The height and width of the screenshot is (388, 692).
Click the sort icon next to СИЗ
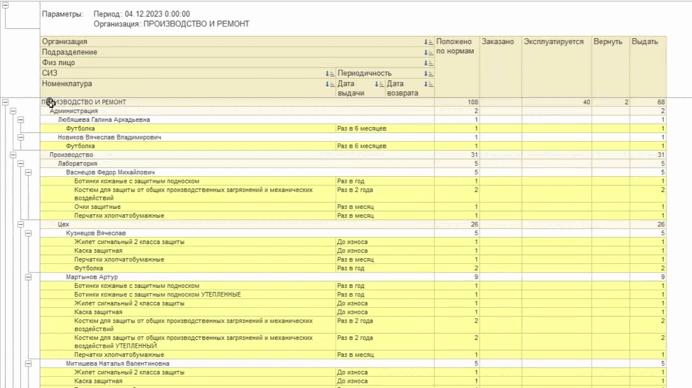[x=330, y=74]
